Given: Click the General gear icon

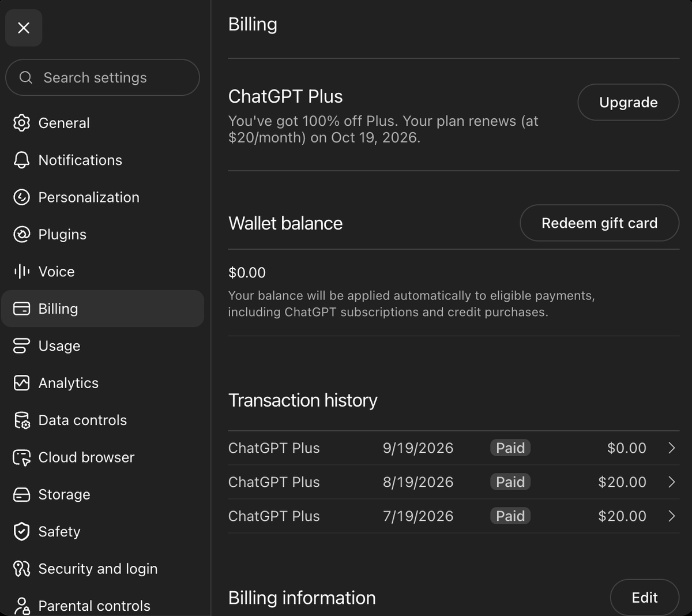Looking at the screenshot, I should click(x=21, y=123).
